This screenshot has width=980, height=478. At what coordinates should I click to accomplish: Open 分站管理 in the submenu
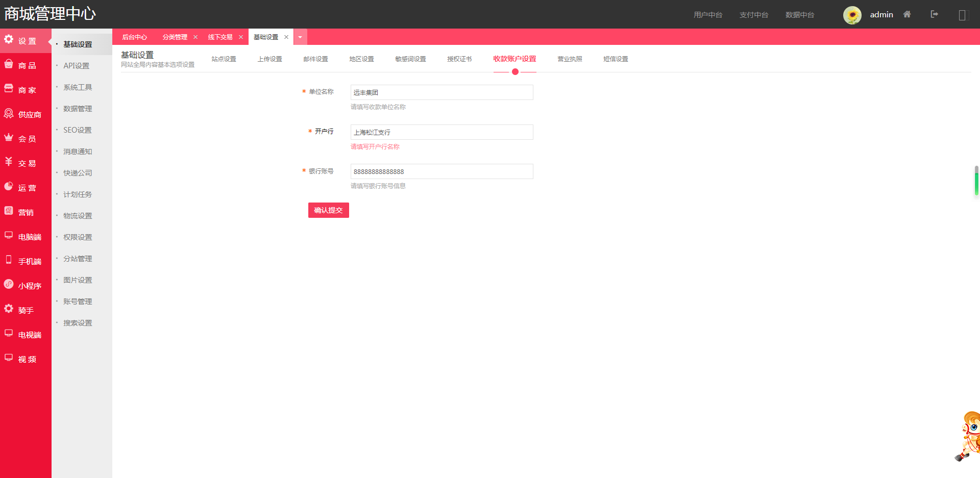coord(78,259)
